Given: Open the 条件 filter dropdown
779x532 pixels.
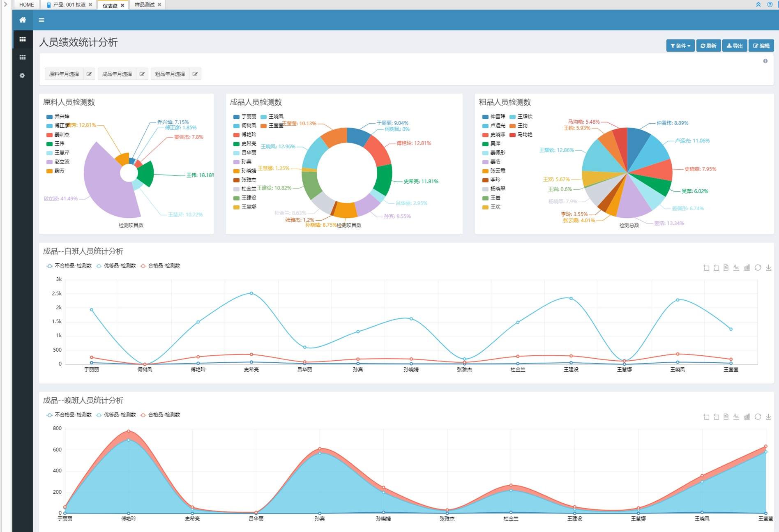Looking at the screenshot, I should click(x=680, y=46).
